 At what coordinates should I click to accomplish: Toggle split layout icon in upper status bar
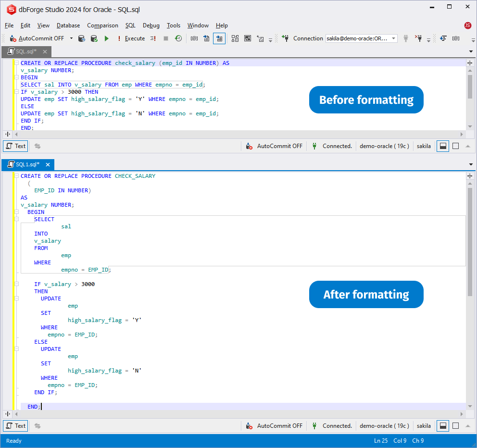(443, 146)
